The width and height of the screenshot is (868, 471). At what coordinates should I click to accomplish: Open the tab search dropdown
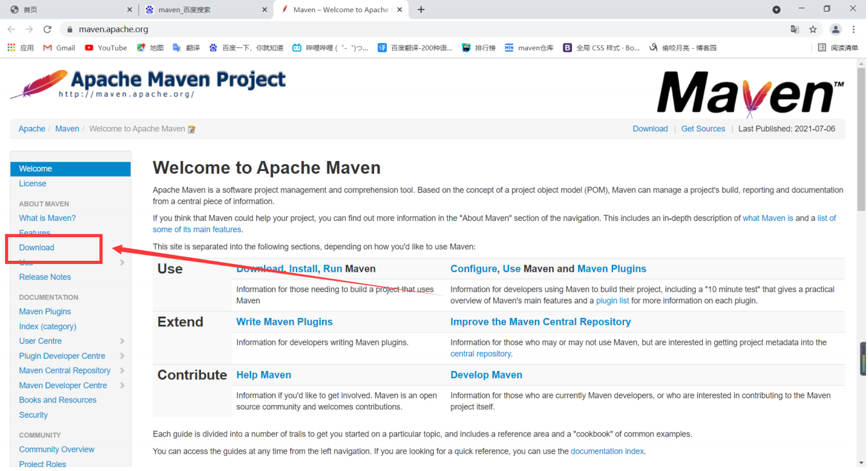coord(776,10)
